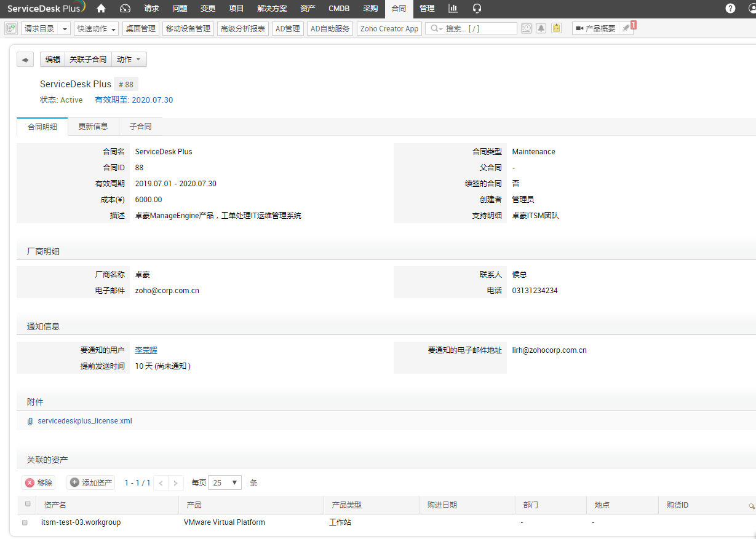This screenshot has height=539, width=756.
Task: Open the notifications bell icon
Action: (541, 28)
